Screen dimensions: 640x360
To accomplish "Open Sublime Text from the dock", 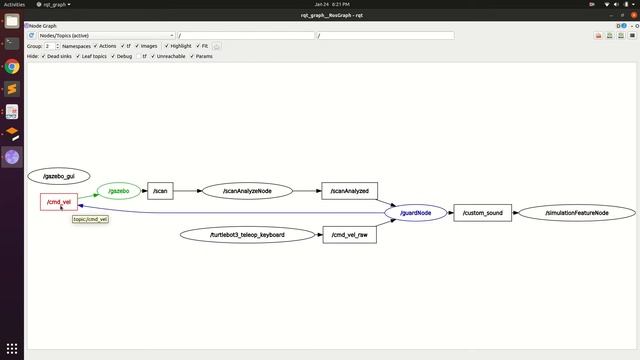I will point(12,89).
